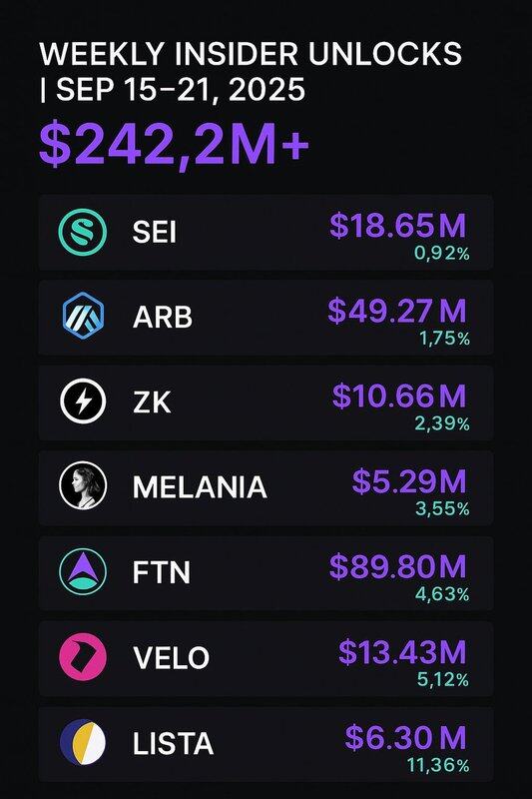Select the VELO 5,12% percentage
Viewport: 532px width, 799px height.
click(x=443, y=680)
